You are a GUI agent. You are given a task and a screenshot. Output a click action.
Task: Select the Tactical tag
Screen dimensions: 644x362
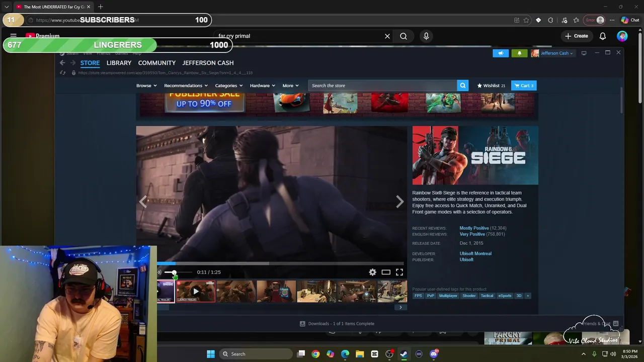tap(487, 296)
